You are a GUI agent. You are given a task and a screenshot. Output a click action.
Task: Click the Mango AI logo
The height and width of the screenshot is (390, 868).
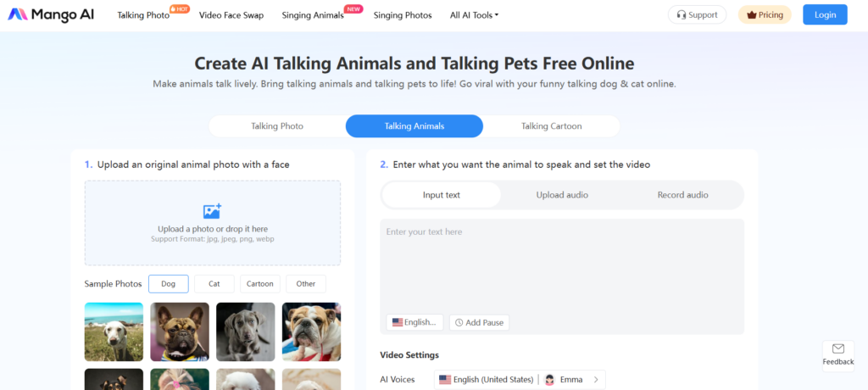[x=51, y=15]
